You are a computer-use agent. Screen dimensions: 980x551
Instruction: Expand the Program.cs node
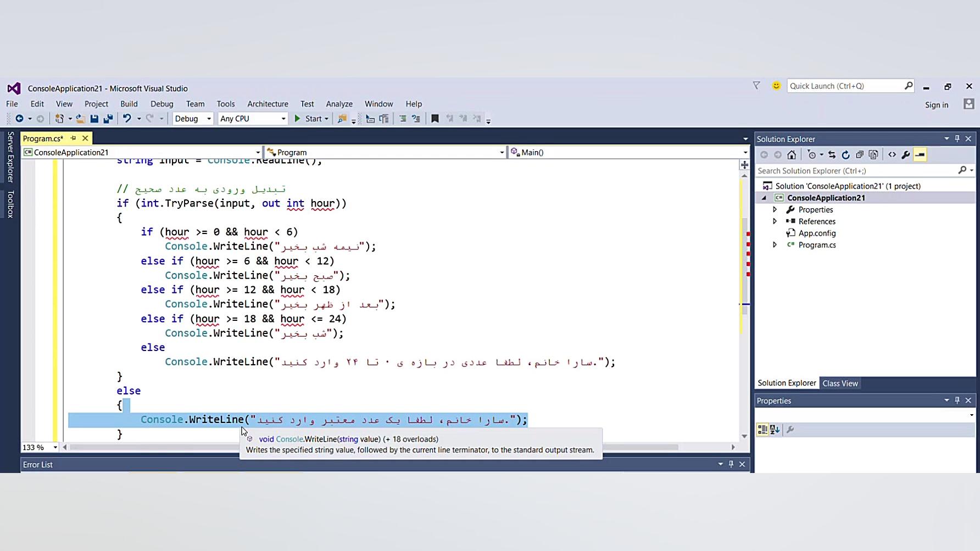tap(775, 245)
